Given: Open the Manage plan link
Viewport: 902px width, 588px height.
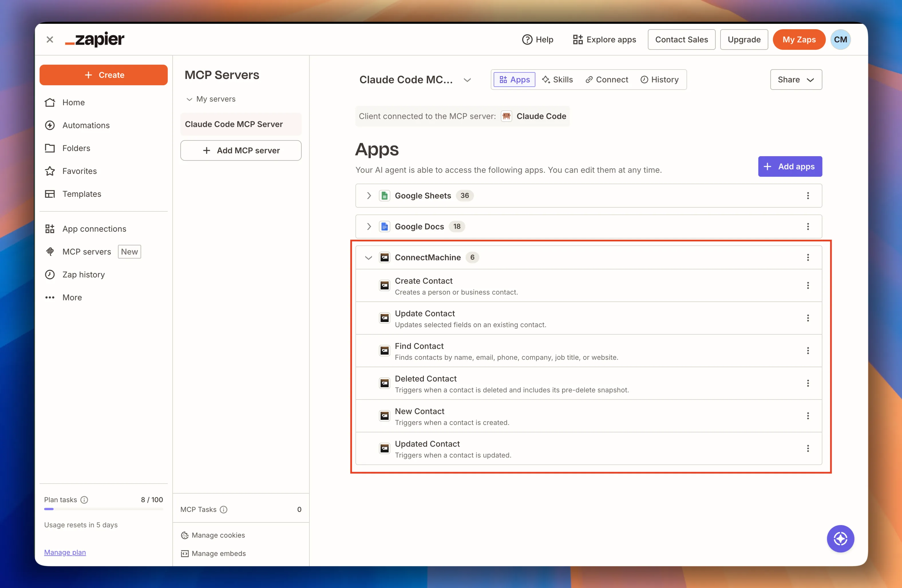Looking at the screenshot, I should point(65,552).
